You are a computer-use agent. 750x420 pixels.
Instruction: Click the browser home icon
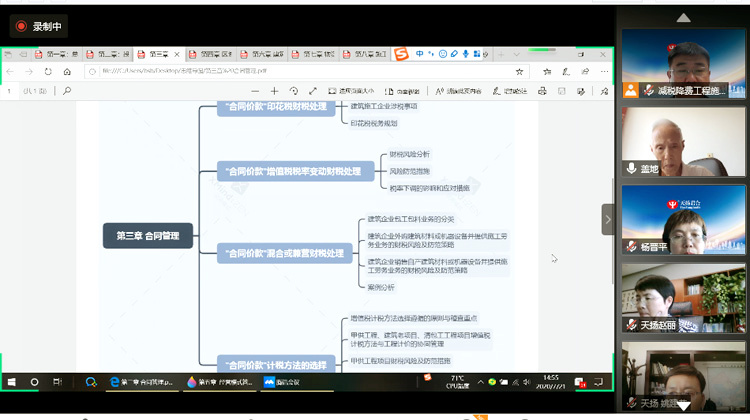coord(67,71)
